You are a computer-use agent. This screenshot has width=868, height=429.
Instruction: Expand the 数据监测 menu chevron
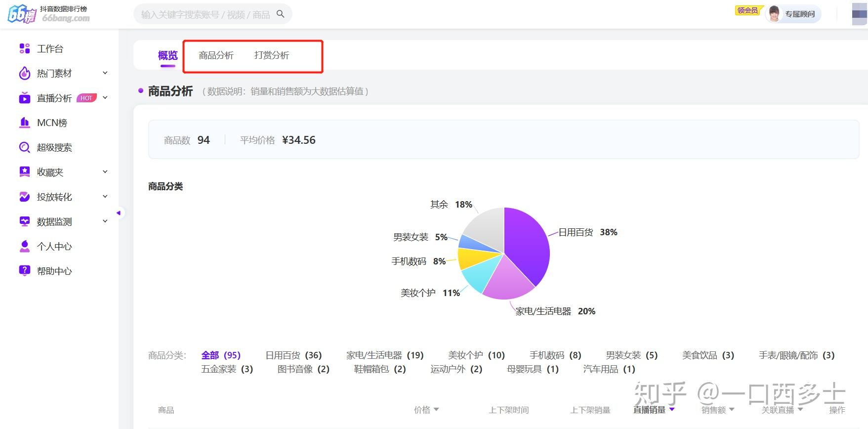tap(105, 221)
